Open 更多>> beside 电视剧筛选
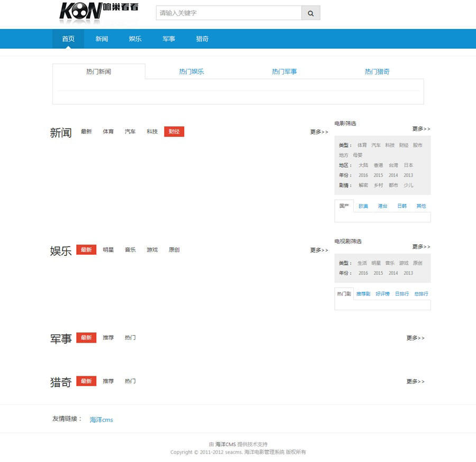This screenshot has height=462, width=476. [x=421, y=247]
